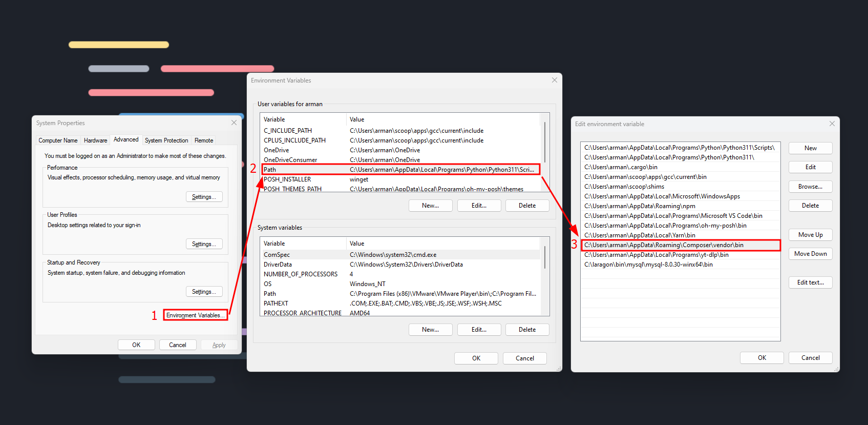Image resolution: width=868 pixels, height=425 pixels.
Task: Select the System Protection tab
Action: (x=166, y=140)
